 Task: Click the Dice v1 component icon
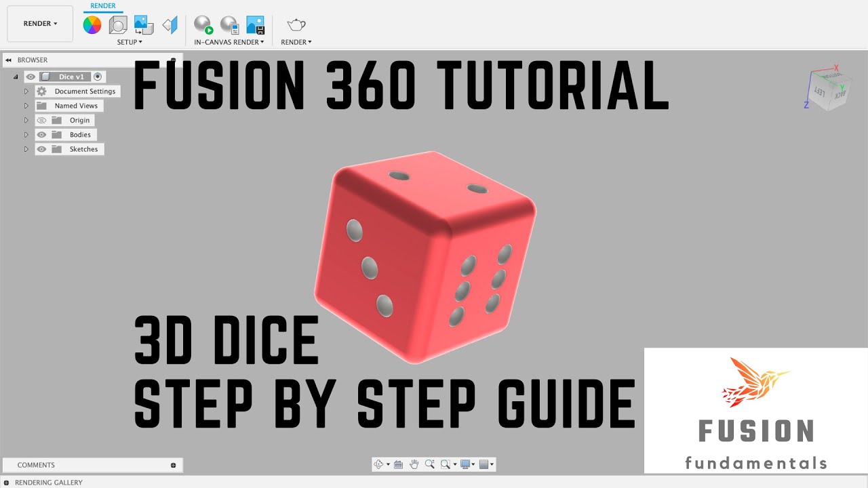click(45, 77)
